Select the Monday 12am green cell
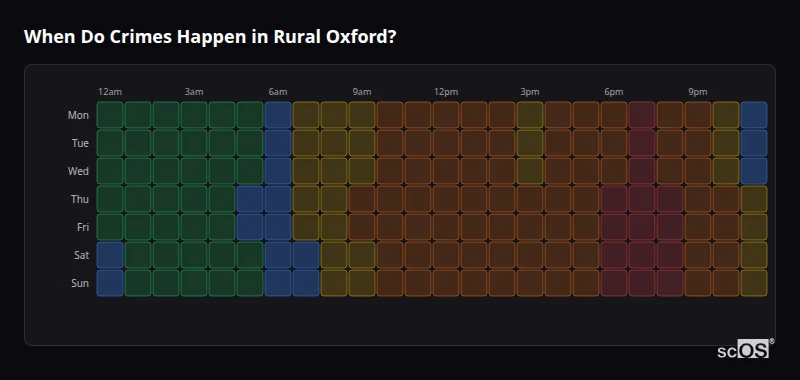Image resolution: width=800 pixels, height=380 pixels. pos(110,115)
